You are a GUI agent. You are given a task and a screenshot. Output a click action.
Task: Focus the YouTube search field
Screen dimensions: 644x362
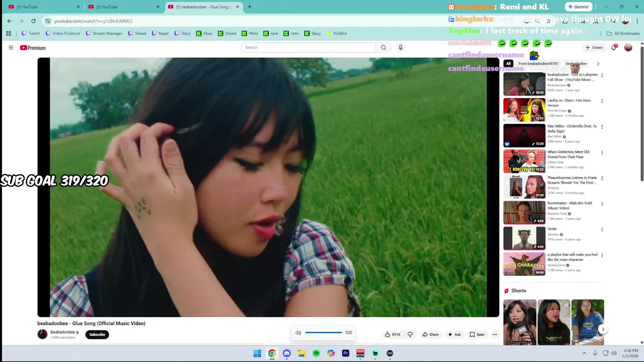(x=308, y=47)
